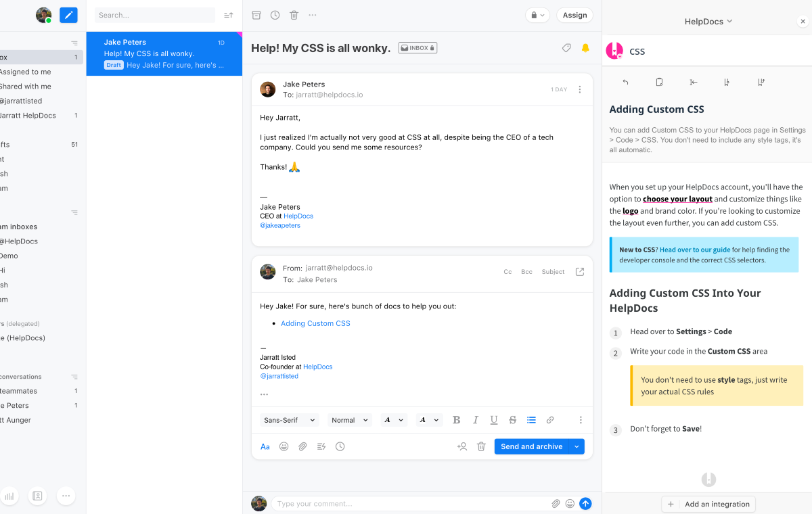Submit the comment with the blue arrow
Viewport: 812px width, 514px height.
tap(585, 503)
